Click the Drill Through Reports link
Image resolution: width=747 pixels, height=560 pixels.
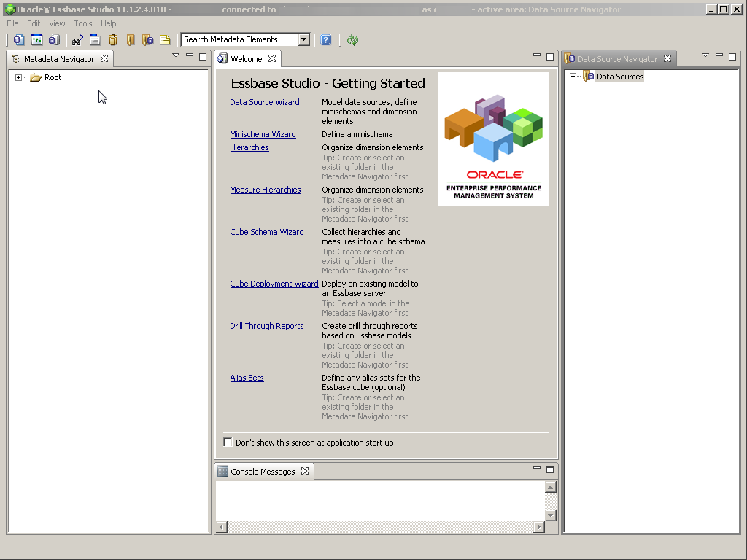266,326
